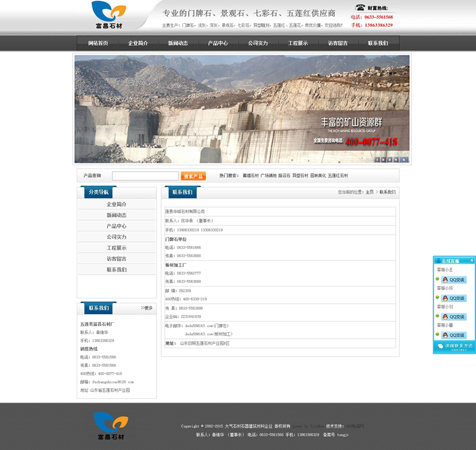476x450 pixels.
Task: Expand 更多 link in contact sidebar
Action: [147, 308]
